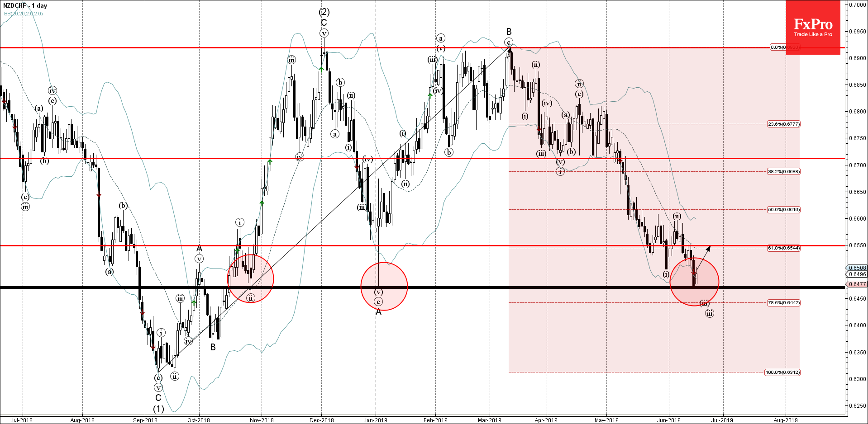The width and height of the screenshot is (868, 424).
Task: Click the NZDCHF - 1 day chart title
Action: (x=25, y=6)
